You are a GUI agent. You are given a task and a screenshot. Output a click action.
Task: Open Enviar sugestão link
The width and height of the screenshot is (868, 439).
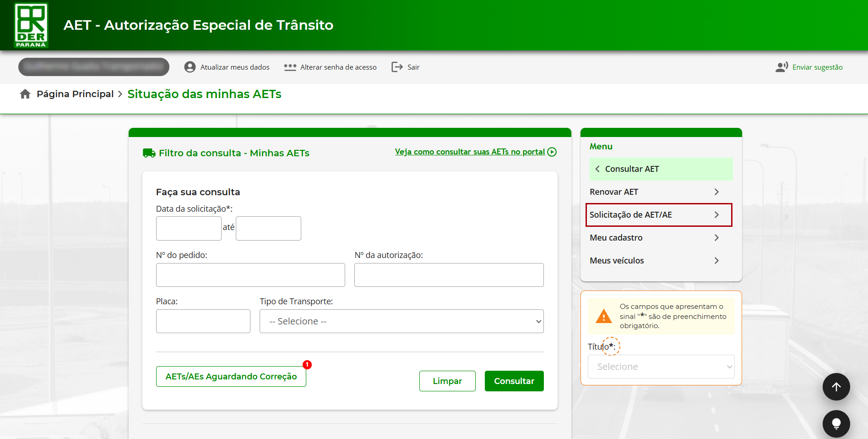tap(817, 67)
